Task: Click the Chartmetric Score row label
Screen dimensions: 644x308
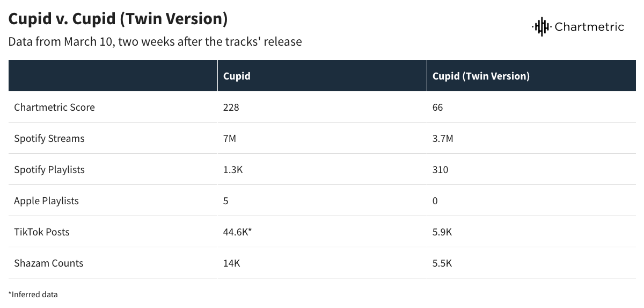Action: tap(54, 107)
